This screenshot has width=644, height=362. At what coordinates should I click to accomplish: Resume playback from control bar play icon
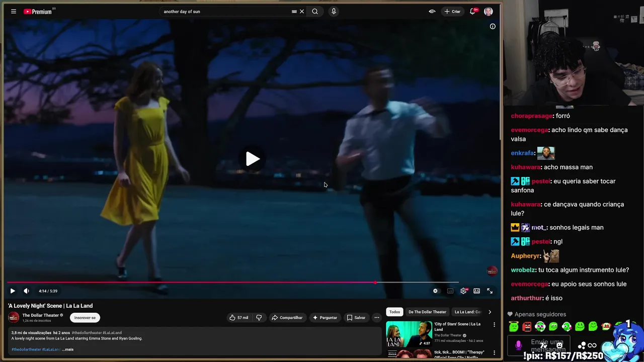13,291
